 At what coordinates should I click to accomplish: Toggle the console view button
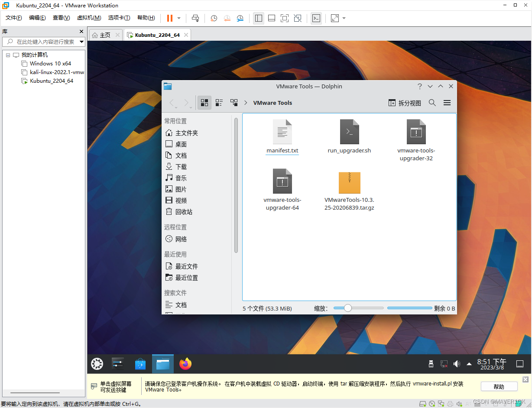pos(316,18)
